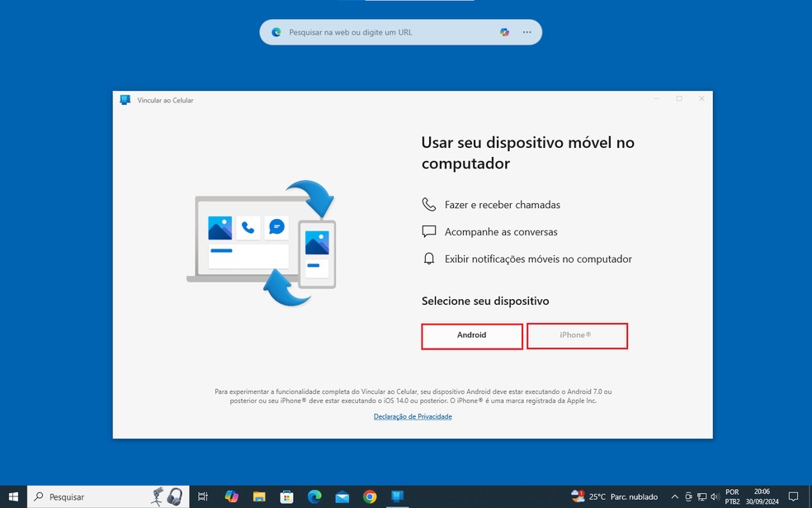Screen dimensions: 812x508
Task: Open File Explorer from taskbar
Action: (x=259, y=496)
